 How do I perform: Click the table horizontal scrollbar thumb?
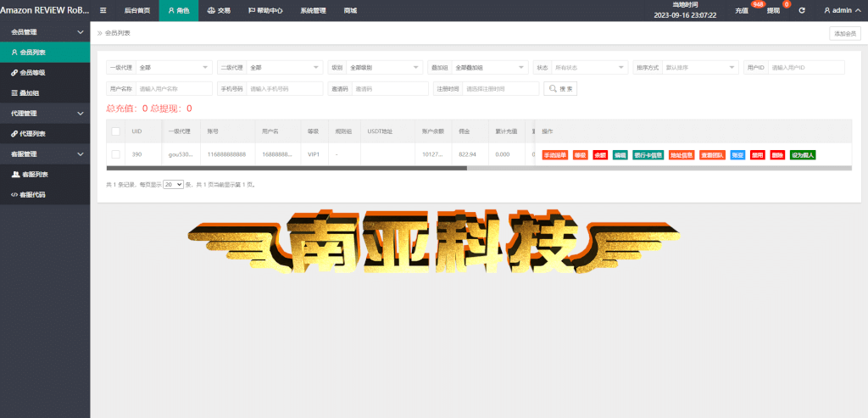point(287,168)
